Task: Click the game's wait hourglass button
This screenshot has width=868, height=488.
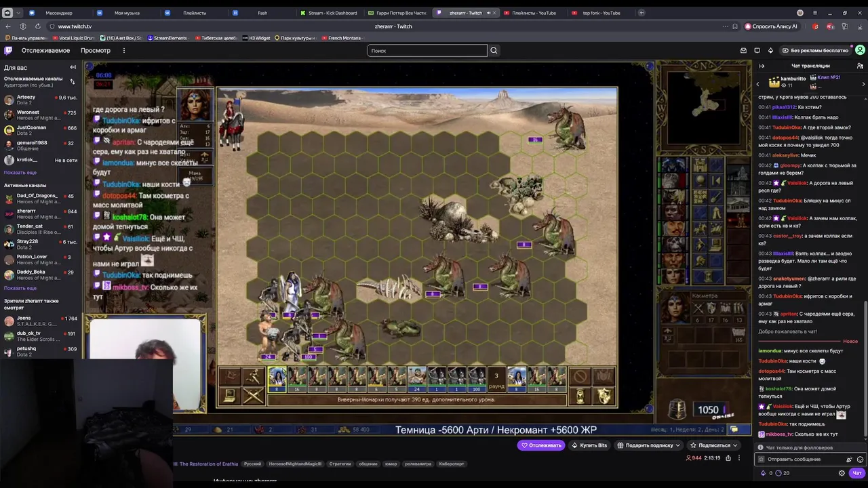Action: 580,396
